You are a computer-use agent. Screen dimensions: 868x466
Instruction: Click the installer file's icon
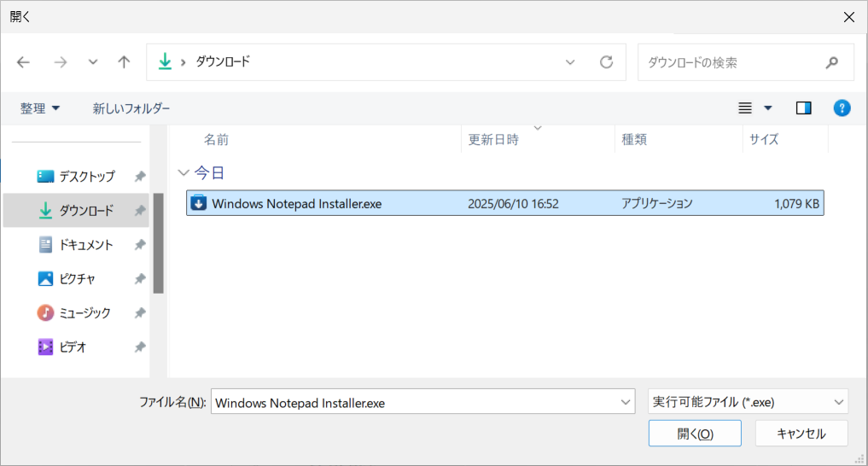click(198, 203)
